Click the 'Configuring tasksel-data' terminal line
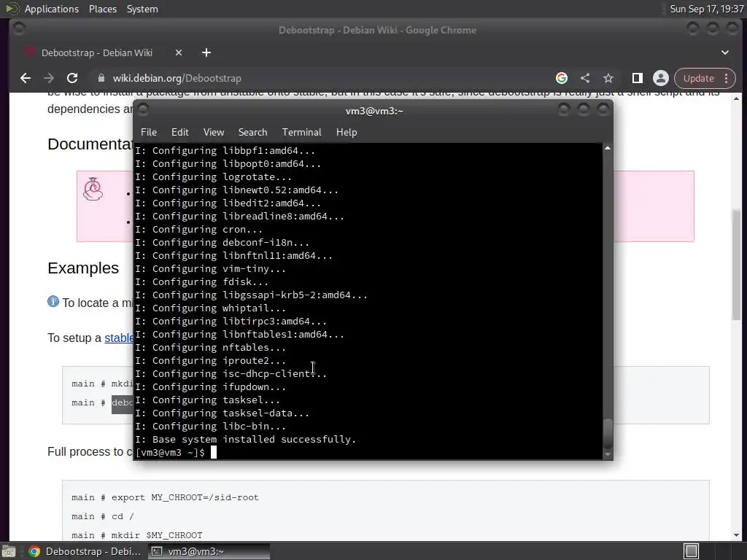The width and height of the screenshot is (747, 560). (222, 413)
